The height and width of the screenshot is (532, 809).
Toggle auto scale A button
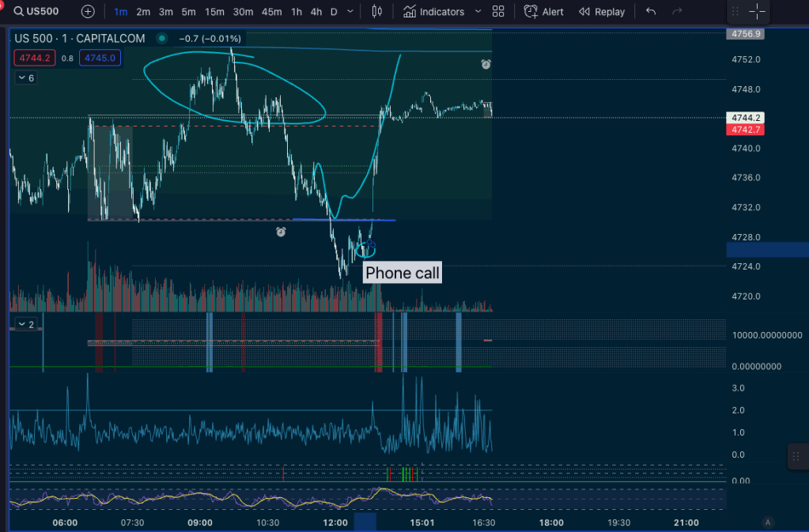pos(767,523)
